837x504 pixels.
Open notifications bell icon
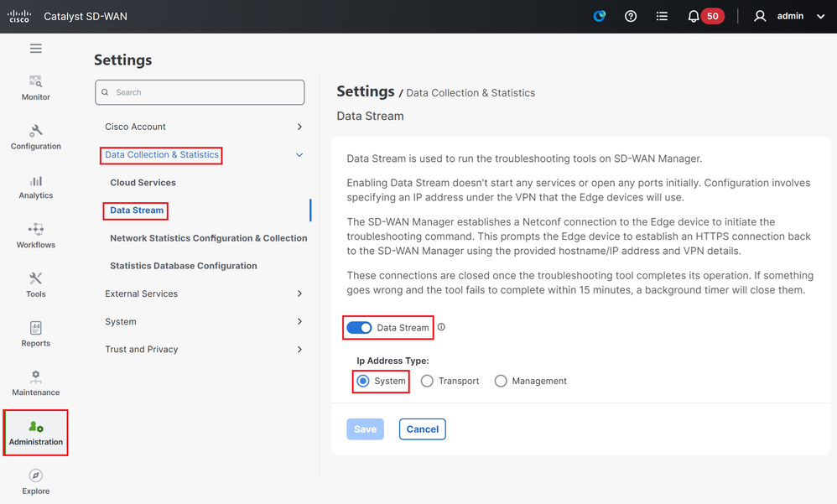coord(694,16)
